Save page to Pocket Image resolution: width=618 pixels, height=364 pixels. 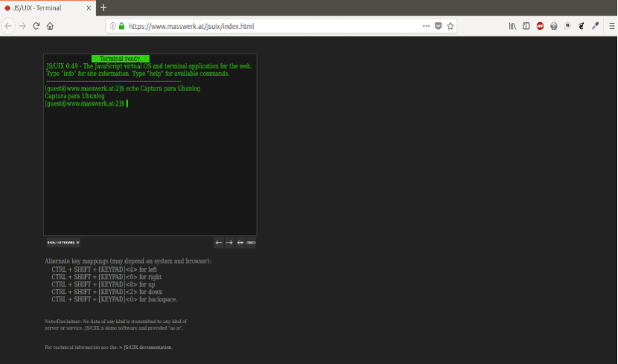[x=439, y=26]
